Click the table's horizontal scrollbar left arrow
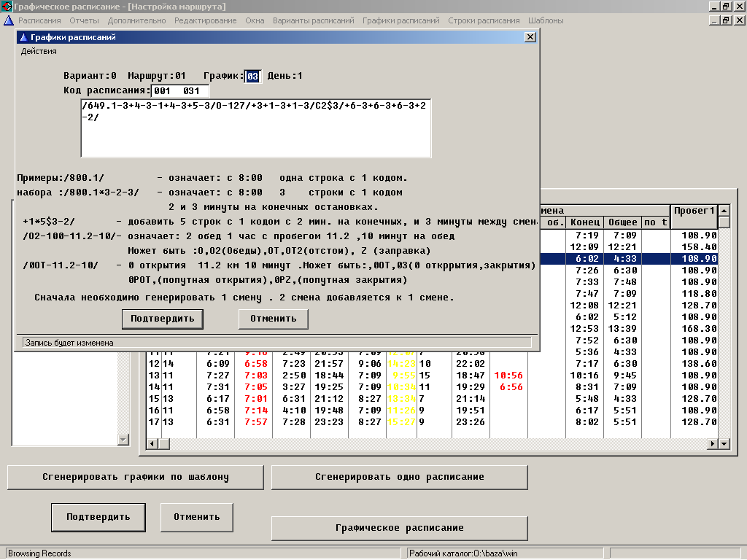This screenshot has height=560, width=747. tap(152, 443)
